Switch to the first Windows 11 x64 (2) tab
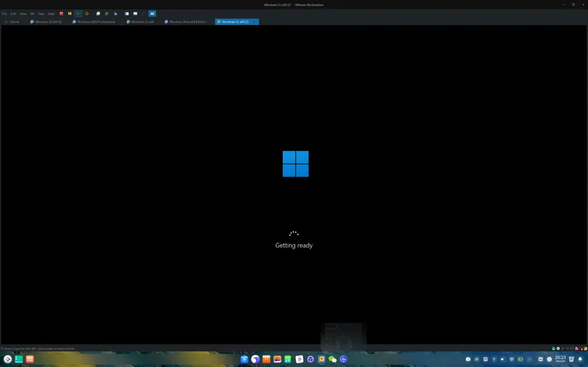This screenshot has height=367, width=588. coord(46,22)
